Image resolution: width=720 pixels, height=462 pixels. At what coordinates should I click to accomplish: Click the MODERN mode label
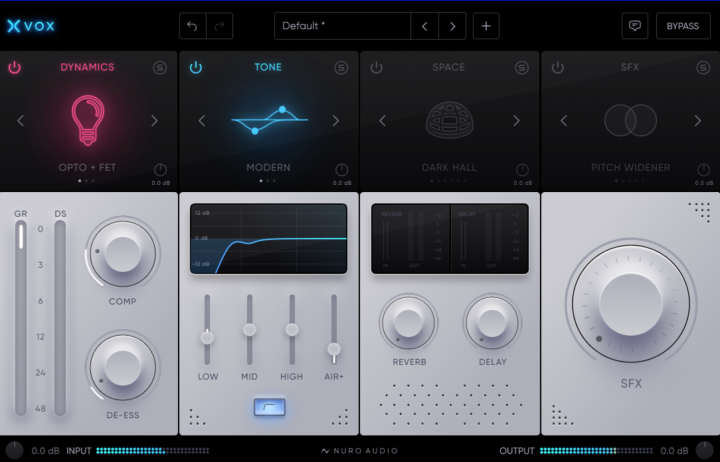[x=268, y=168]
